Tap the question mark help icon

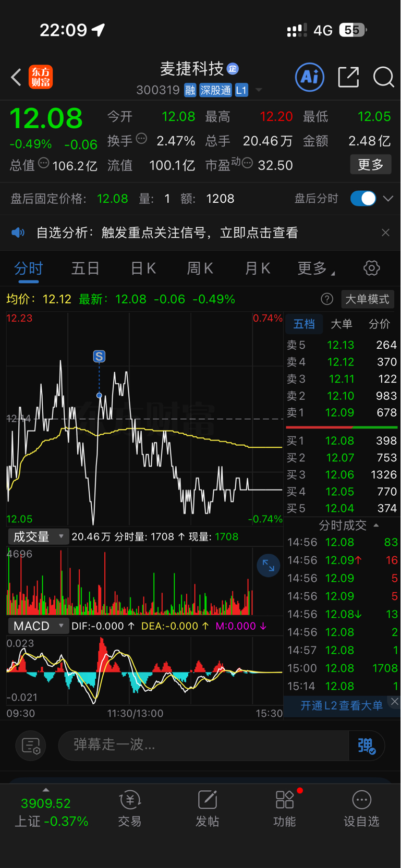[327, 299]
